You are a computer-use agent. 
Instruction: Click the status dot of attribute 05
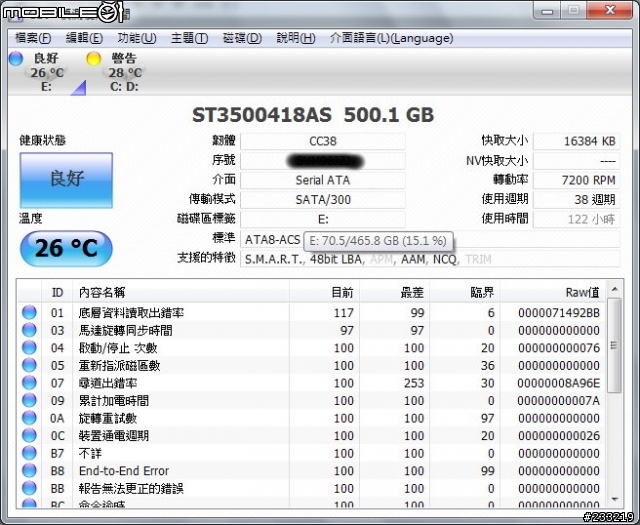point(29,365)
